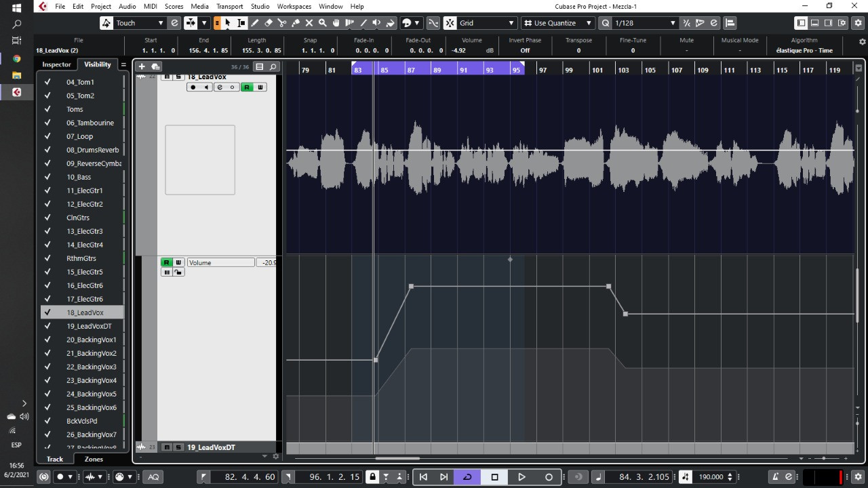This screenshot has height=488, width=868.
Task: Click the Snap to Zero Crossing icon
Action: pyautogui.click(x=433, y=23)
